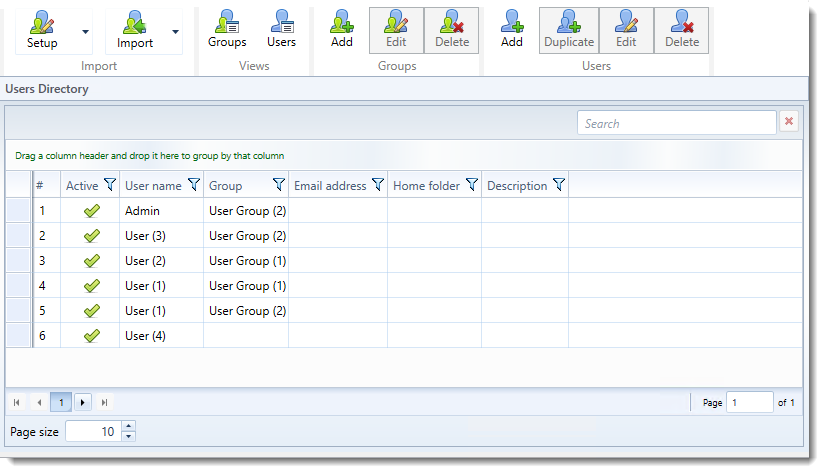Click the Duplicate user button

coord(568,30)
